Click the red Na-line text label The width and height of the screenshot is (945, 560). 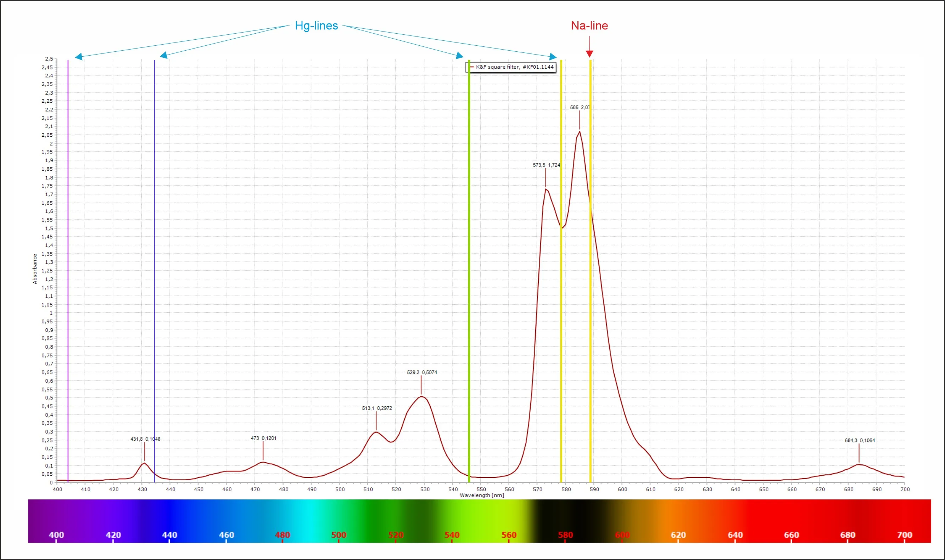click(x=589, y=26)
